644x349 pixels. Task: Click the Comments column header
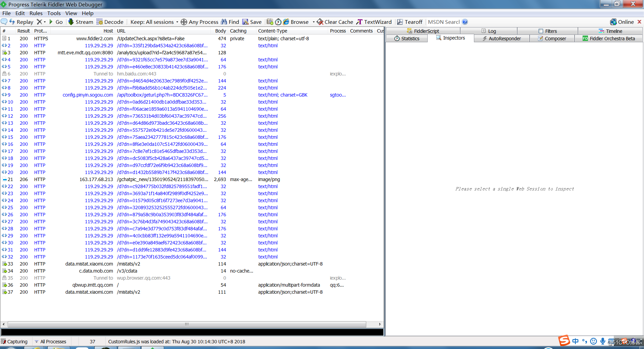click(361, 31)
